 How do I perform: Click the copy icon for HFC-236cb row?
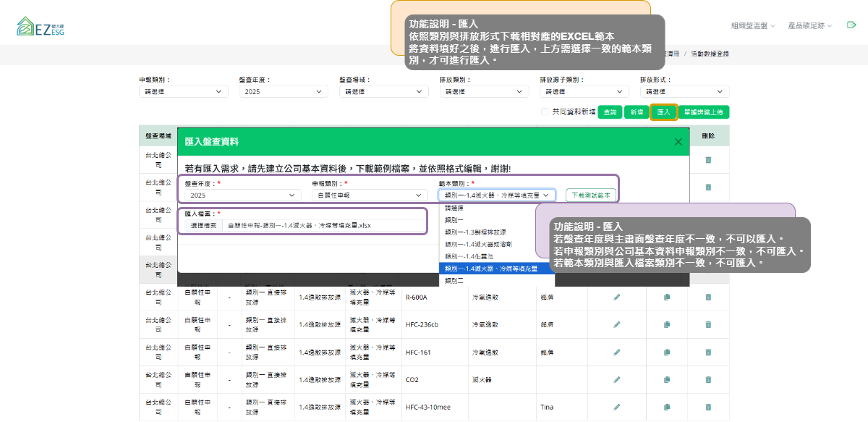coord(667,324)
